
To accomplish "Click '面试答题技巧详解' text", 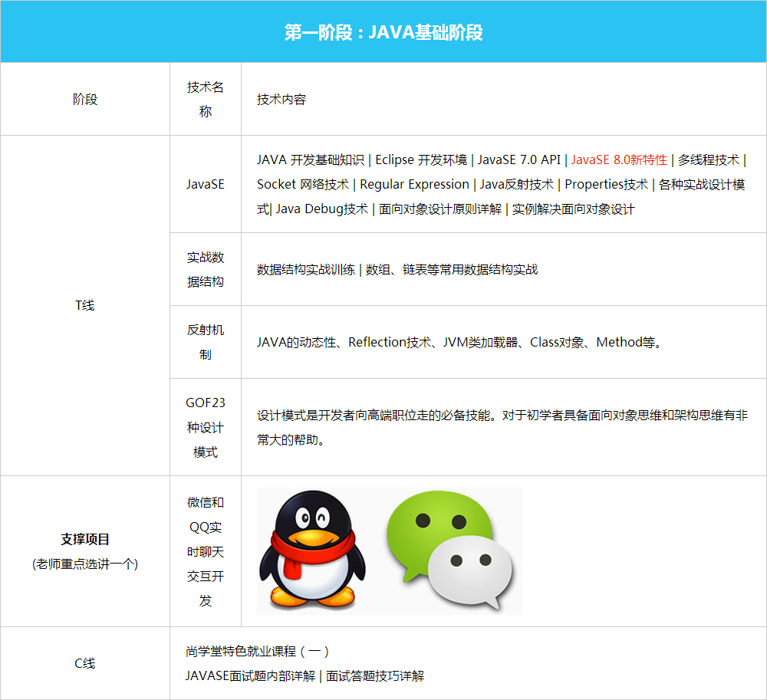I will point(375,675).
